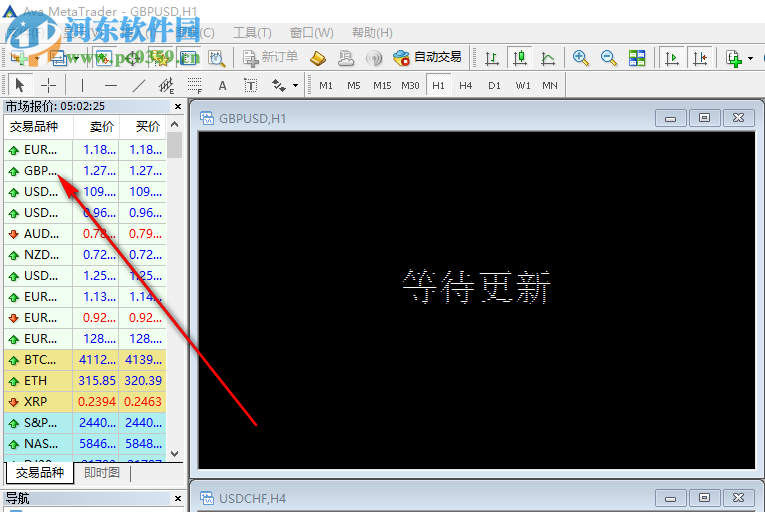Click Market Watch scrollbar down arrow
The height and width of the screenshot is (512, 765).
[x=175, y=454]
